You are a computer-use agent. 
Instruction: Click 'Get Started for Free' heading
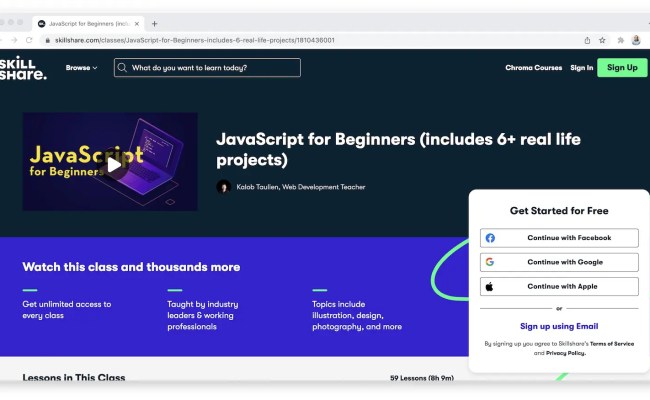(559, 211)
